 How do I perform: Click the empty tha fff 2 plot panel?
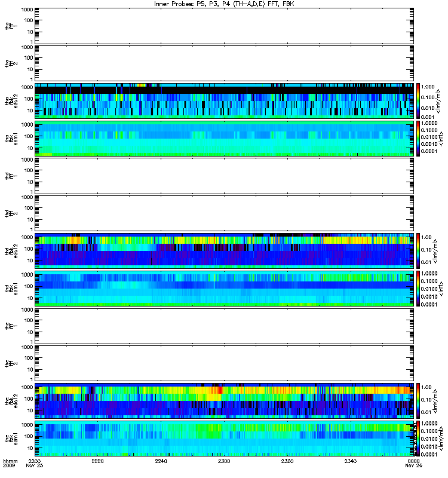pyautogui.click(x=225, y=63)
